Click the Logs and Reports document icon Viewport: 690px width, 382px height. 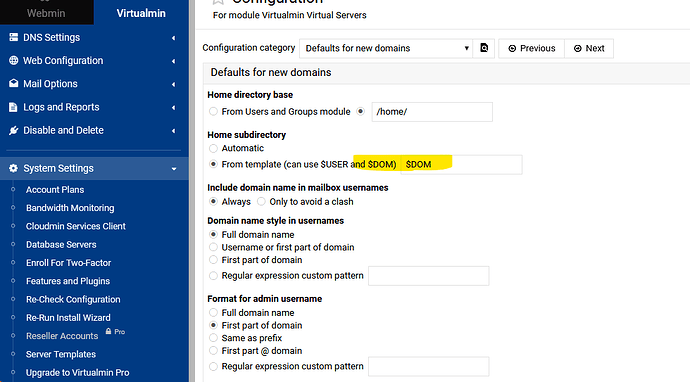(14, 107)
